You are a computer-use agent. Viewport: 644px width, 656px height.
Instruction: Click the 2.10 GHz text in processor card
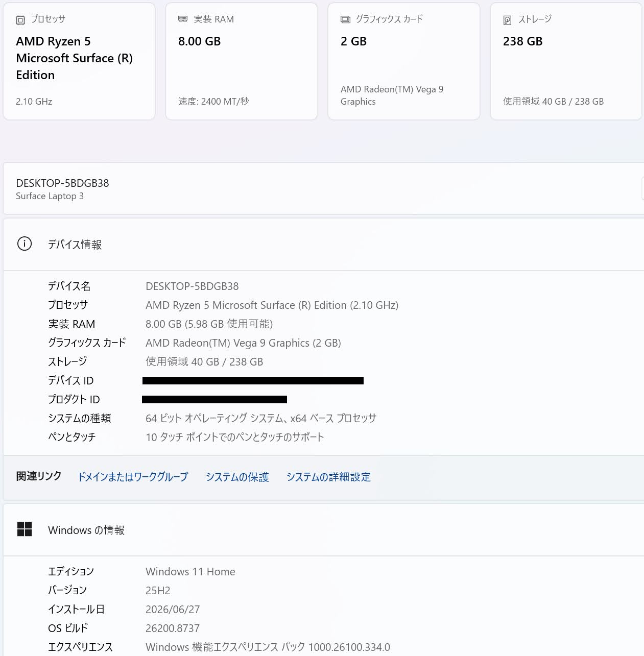(34, 102)
